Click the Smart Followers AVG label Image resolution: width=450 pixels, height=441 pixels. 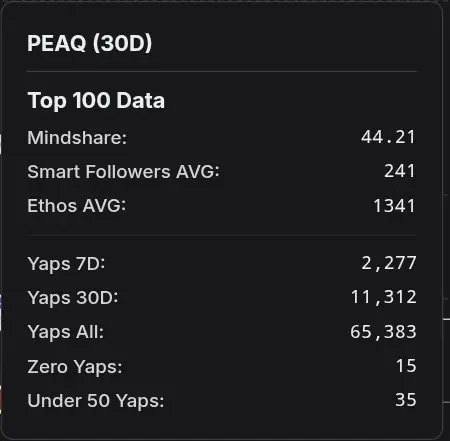point(123,172)
